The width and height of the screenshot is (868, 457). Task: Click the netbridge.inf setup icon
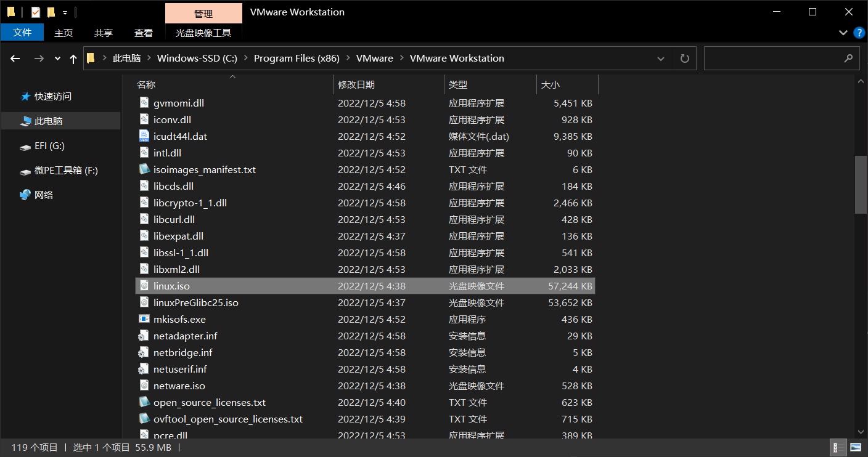tap(144, 352)
